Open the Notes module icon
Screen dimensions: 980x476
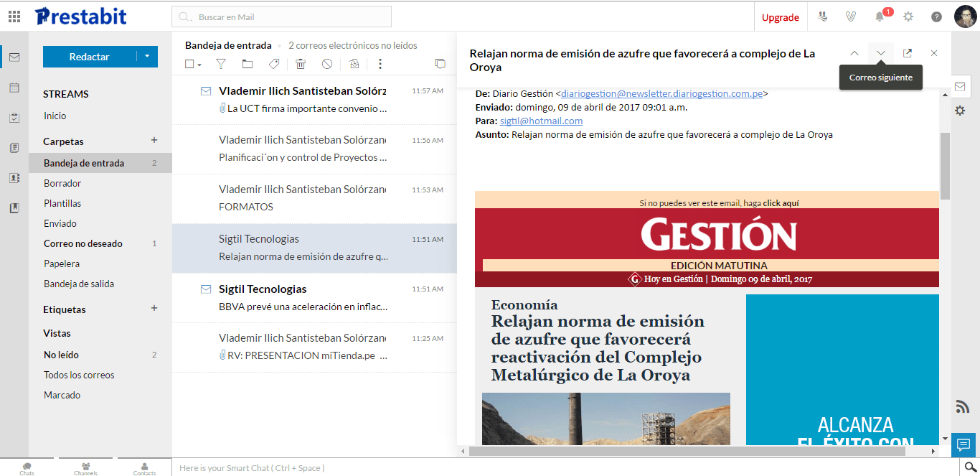(14, 148)
